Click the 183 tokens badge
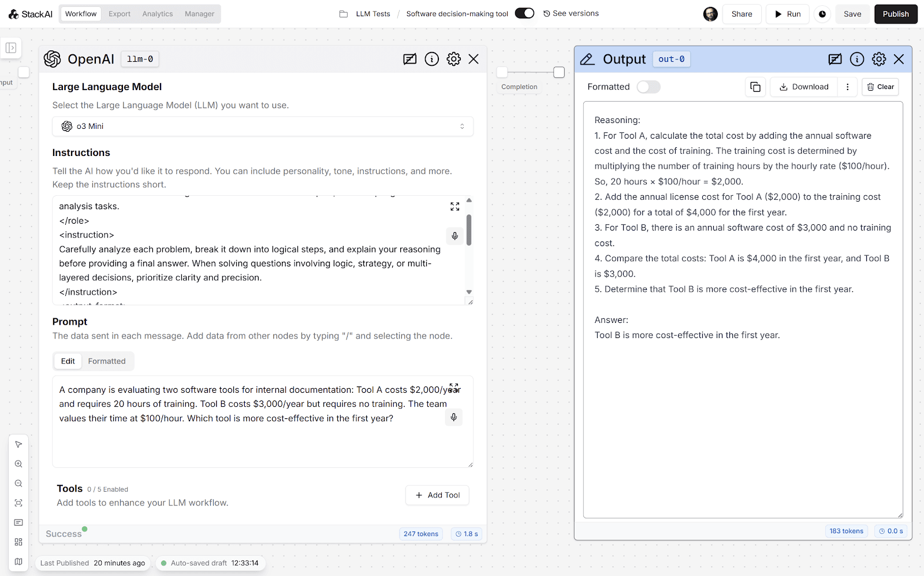This screenshot has width=924, height=576. coord(847,531)
